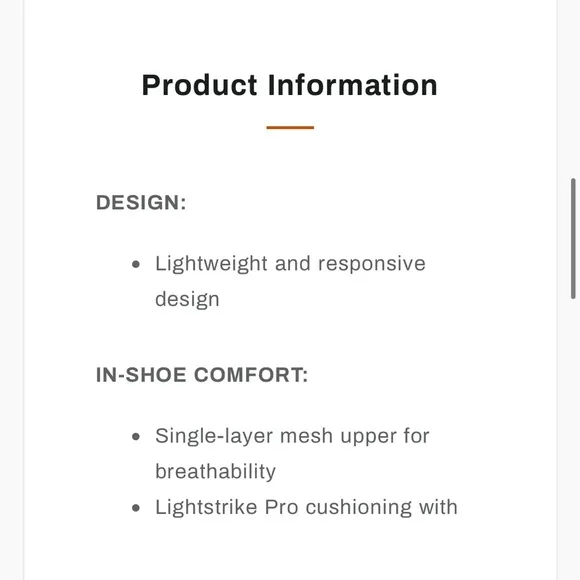
Task: Click the text Lightweight and responsive
Action: (x=290, y=264)
